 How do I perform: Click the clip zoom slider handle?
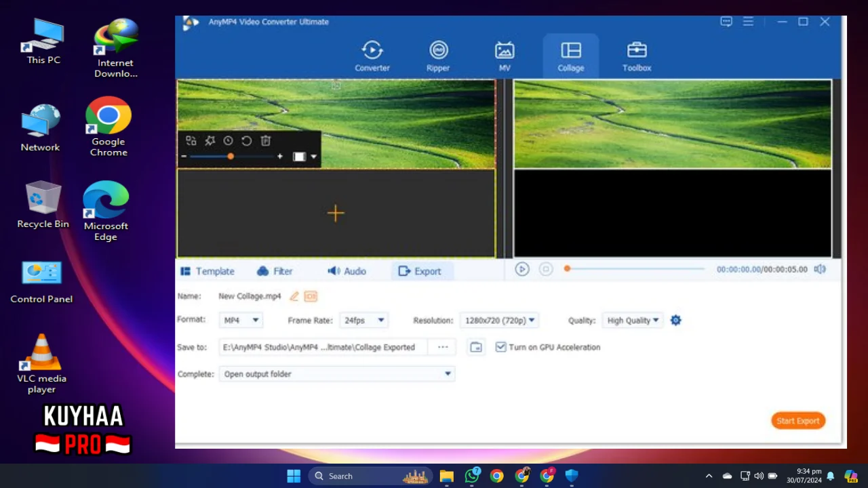pos(231,157)
